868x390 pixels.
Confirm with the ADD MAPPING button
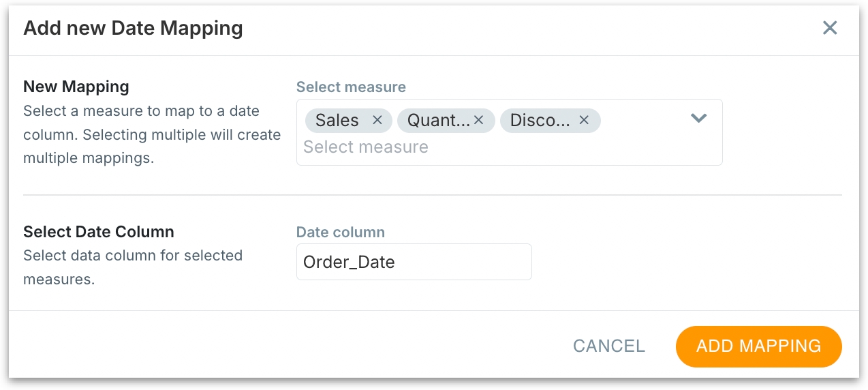coord(758,346)
